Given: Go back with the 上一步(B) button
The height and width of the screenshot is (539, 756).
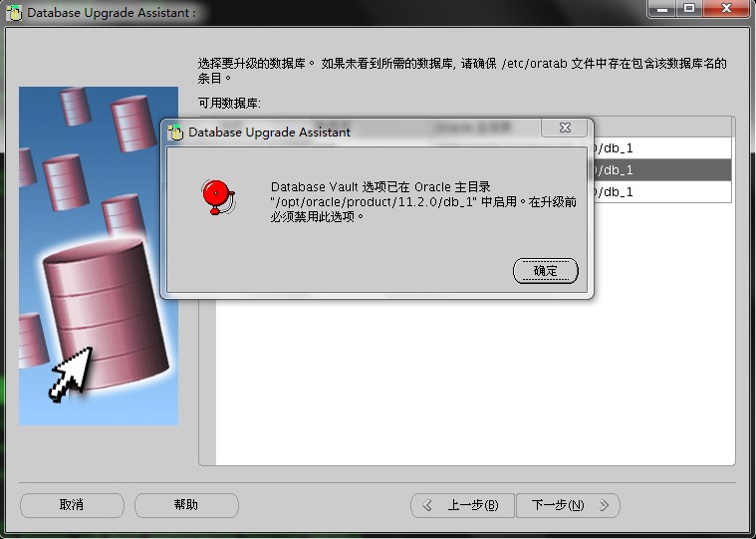Looking at the screenshot, I should tap(462, 505).
